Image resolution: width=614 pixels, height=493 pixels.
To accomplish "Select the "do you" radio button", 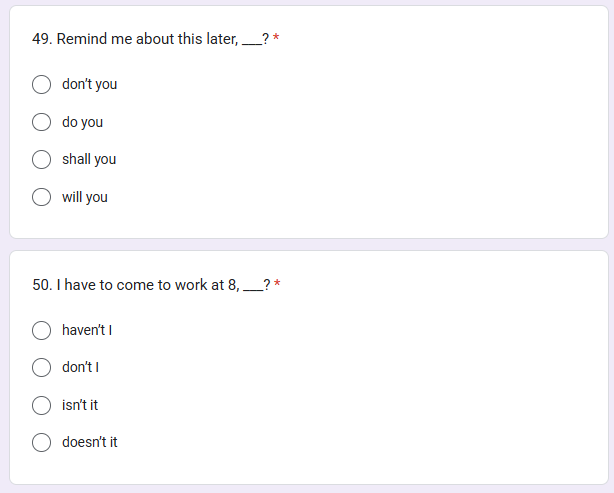I will point(42,122).
